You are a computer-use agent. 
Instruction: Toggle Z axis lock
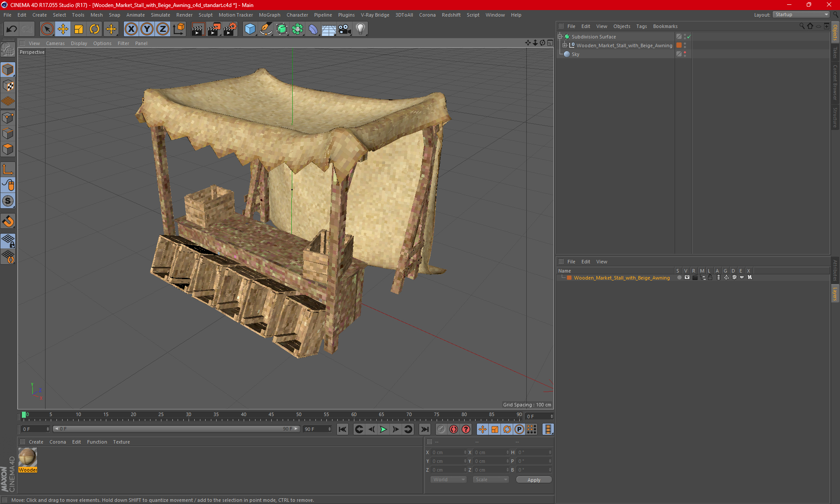(163, 29)
